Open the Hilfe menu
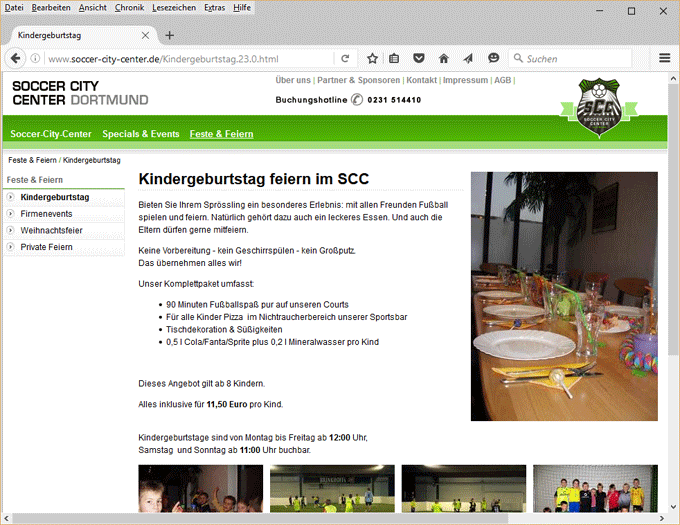Viewport: 680px width, 525px height. (242, 7)
